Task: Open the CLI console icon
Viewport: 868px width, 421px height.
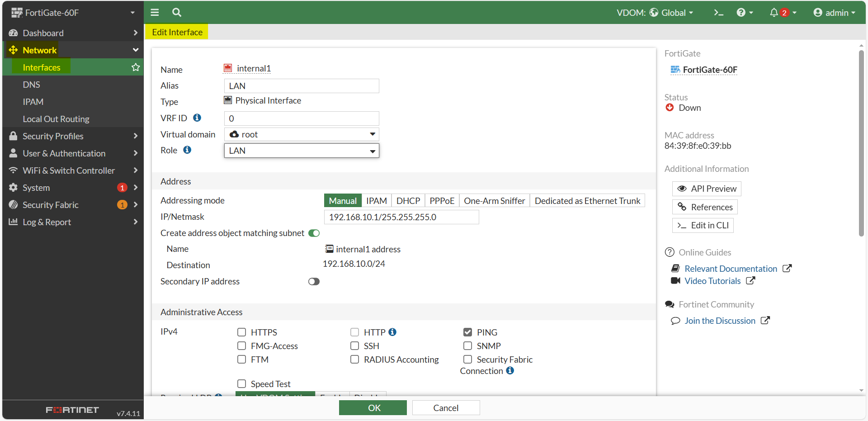Action: tap(719, 13)
